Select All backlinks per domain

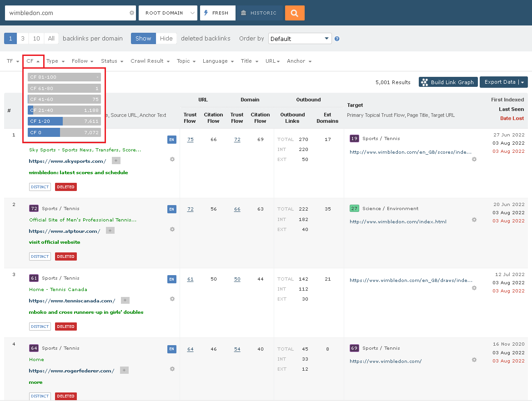pyautogui.click(x=51, y=39)
